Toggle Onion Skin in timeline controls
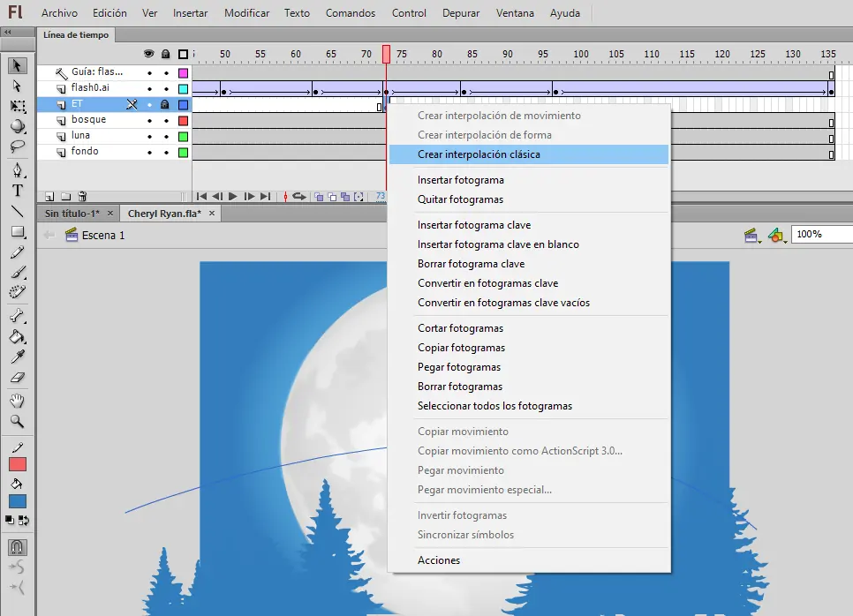The height and width of the screenshot is (616, 853). click(x=319, y=196)
